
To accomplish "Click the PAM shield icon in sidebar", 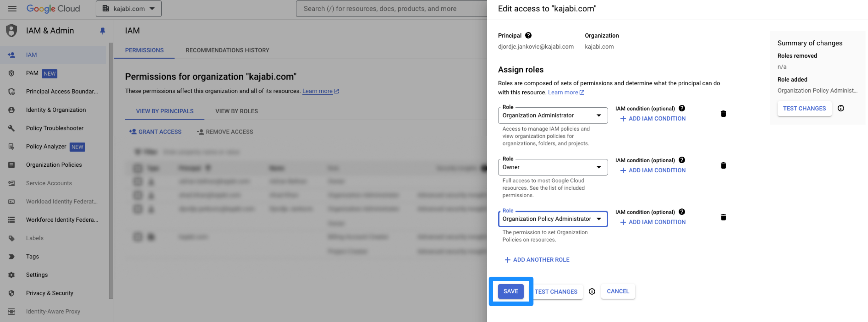I will [11, 73].
